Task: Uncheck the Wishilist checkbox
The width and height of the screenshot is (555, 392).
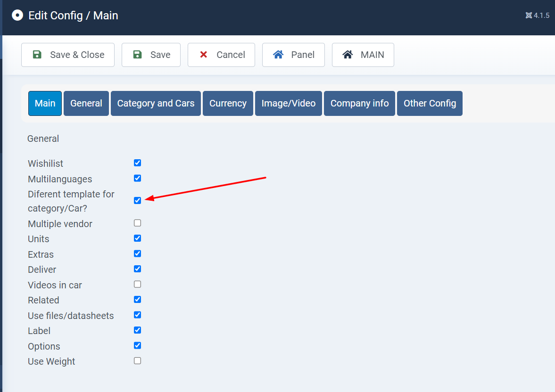Action: coord(137,163)
